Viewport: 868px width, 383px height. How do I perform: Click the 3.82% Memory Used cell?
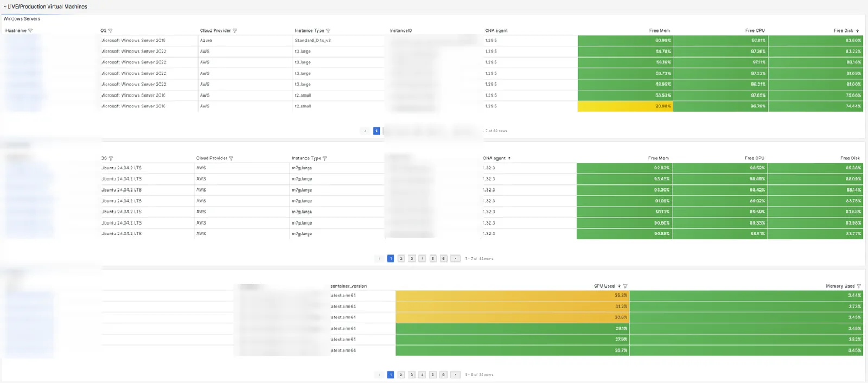746,340
